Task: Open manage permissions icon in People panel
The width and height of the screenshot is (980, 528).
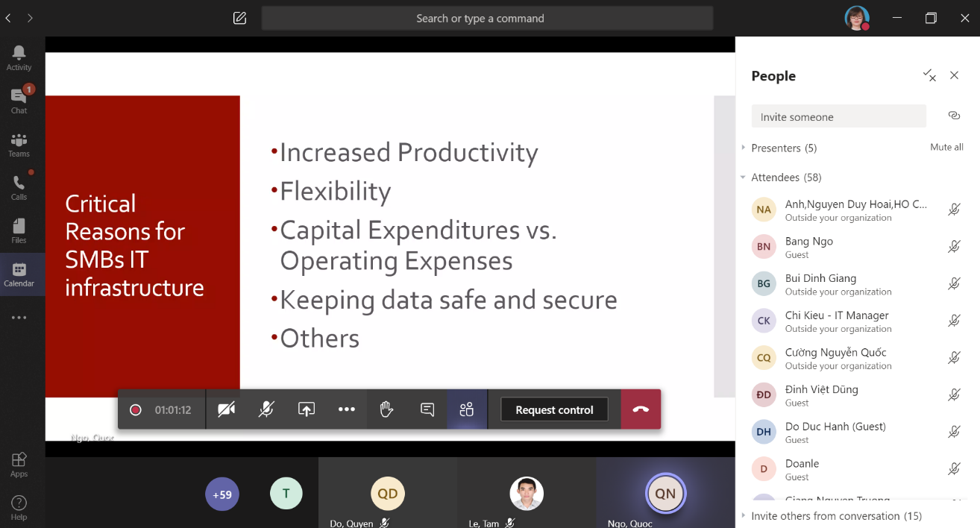Action: click(929, 75)
